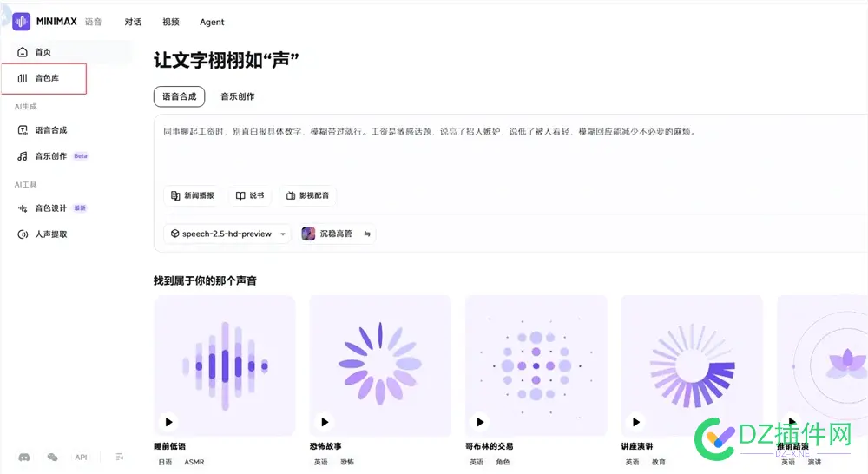This screenshot has height=474, width=868.
Task: Choose the 影视配音 preset
Action: [x=308, y=195]
